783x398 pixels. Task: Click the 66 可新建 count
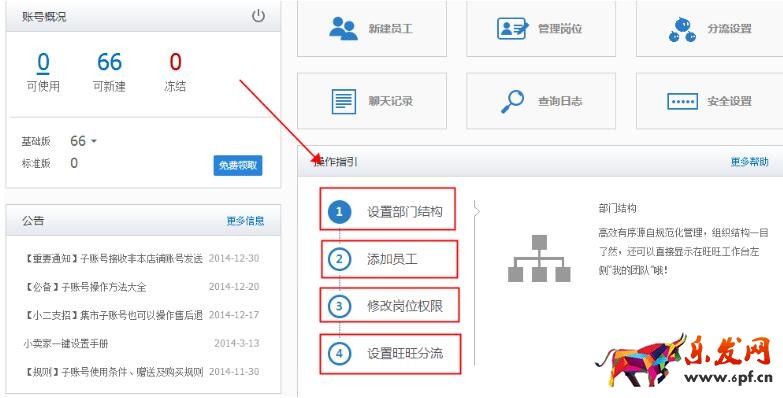[109, 62]
